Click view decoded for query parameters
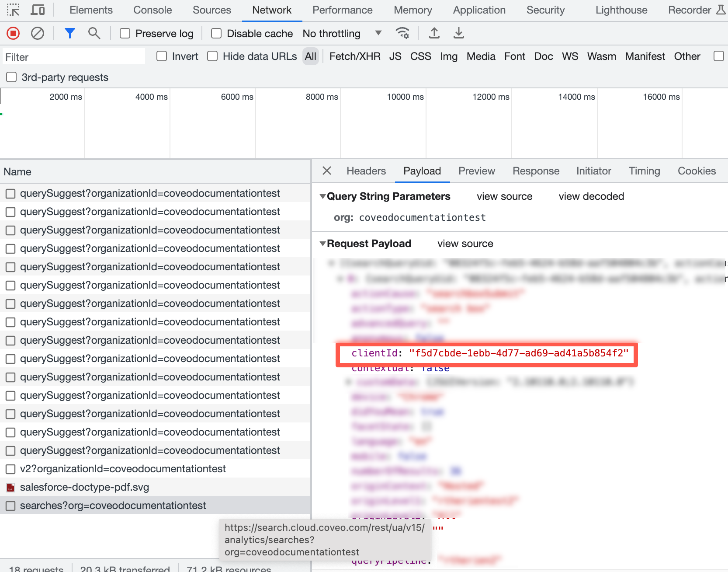This screenshot has width=728, height=572. pyautogui.click(x=591, y=196)
